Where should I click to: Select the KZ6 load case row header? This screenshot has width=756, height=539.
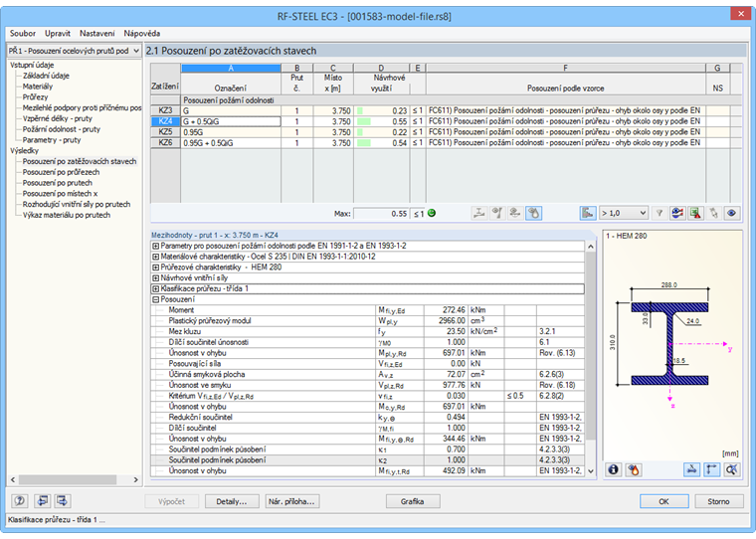pyautogui.click(x=165, y=142)
